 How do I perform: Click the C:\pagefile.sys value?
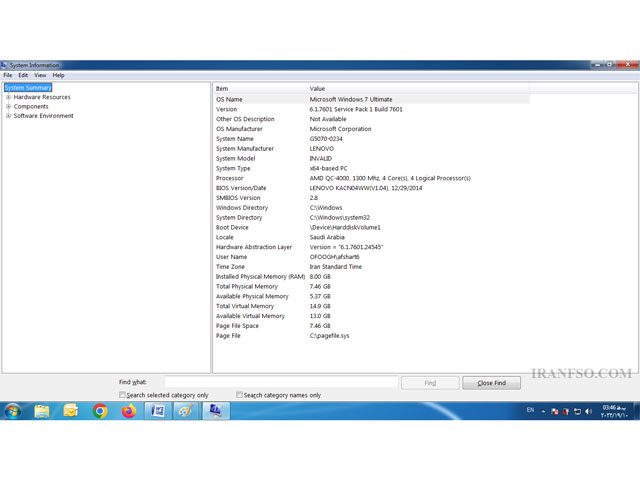pyautogui.click(x=329, y=336)
